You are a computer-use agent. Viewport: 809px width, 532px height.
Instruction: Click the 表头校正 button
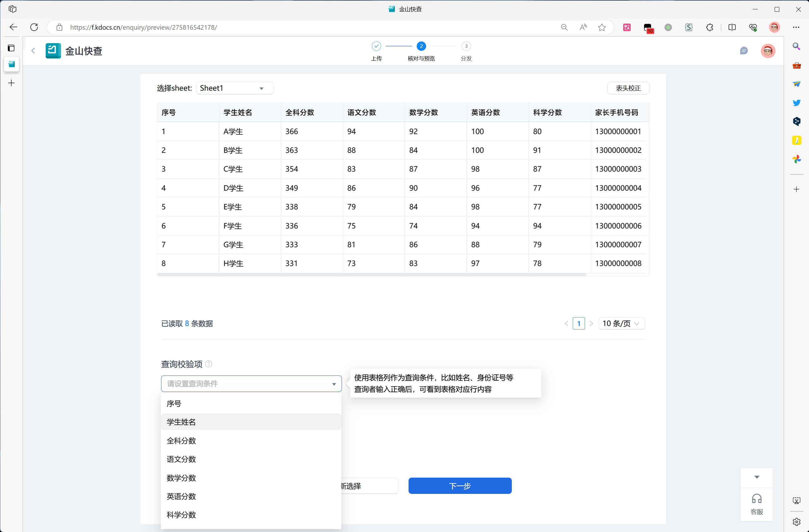[x=628, y=88]
